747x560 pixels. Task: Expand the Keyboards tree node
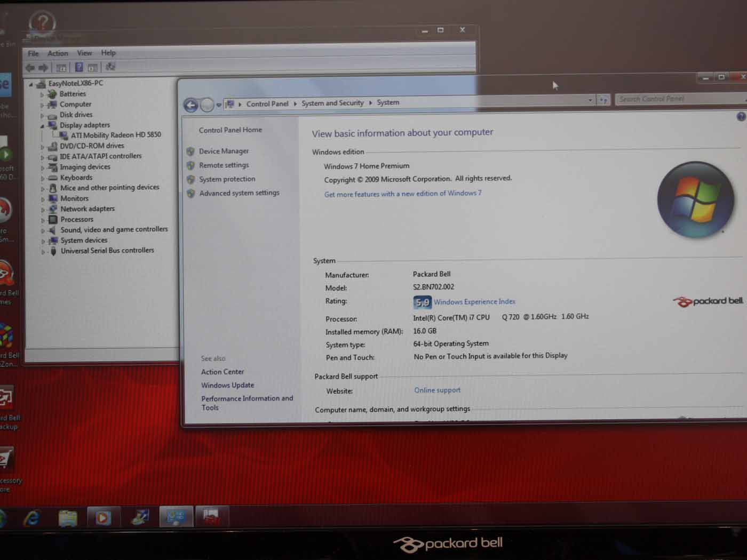click(x=42, y=179)
